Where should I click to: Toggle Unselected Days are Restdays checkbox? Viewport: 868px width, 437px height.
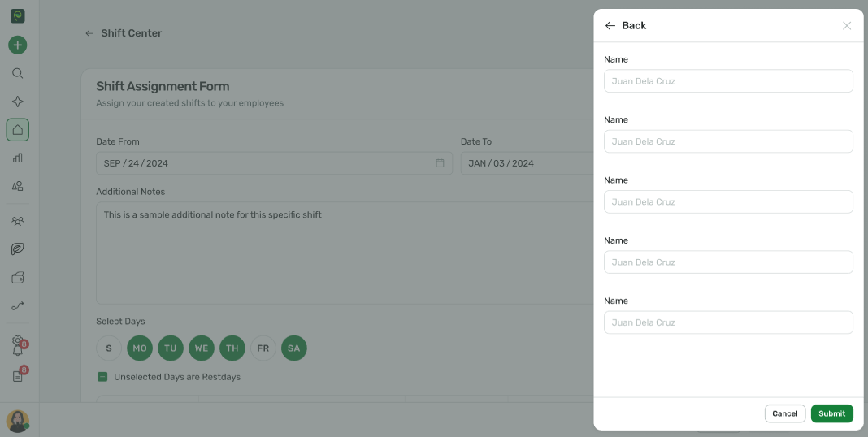click(x=102, y=377)
